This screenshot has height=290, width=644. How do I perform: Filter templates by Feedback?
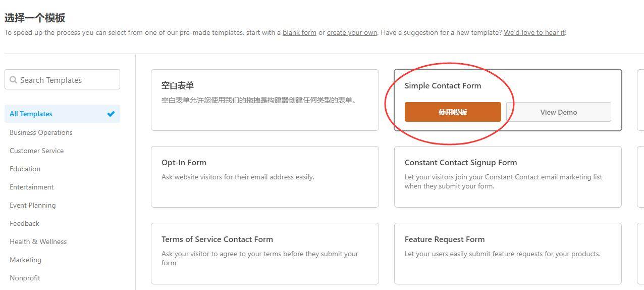point(24,223)
